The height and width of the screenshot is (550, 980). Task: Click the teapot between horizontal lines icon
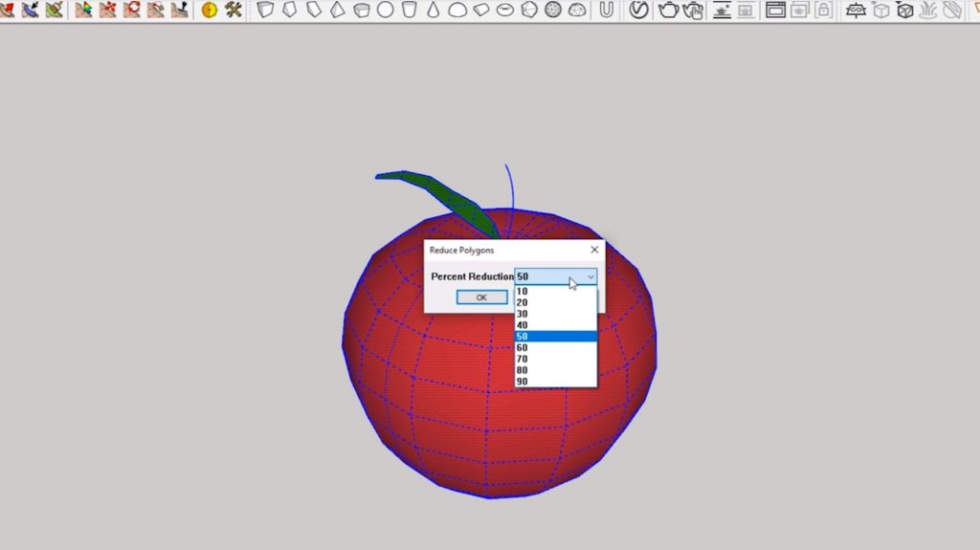(x=722, y=10)
